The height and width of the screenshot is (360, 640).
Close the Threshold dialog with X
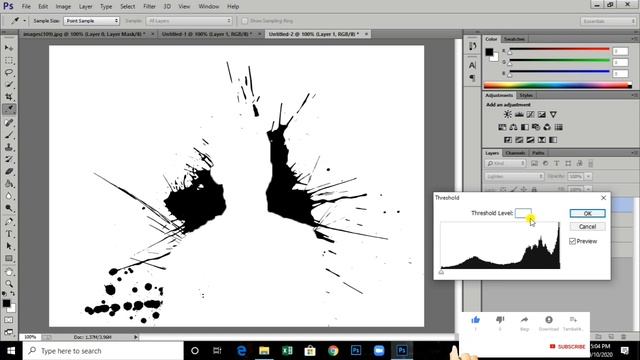pyautogui.click(x=604, y=198)
